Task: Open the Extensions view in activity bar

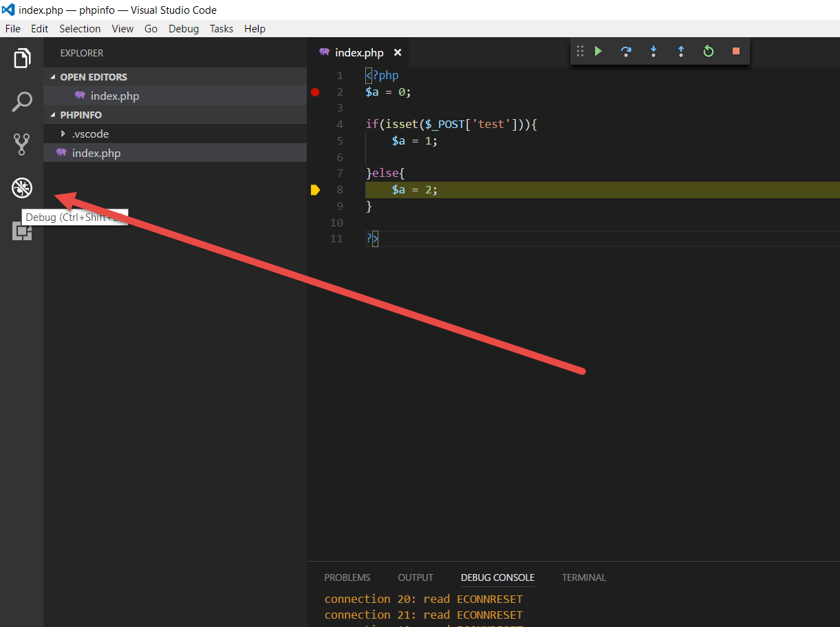Action: [x=22, y=231]
